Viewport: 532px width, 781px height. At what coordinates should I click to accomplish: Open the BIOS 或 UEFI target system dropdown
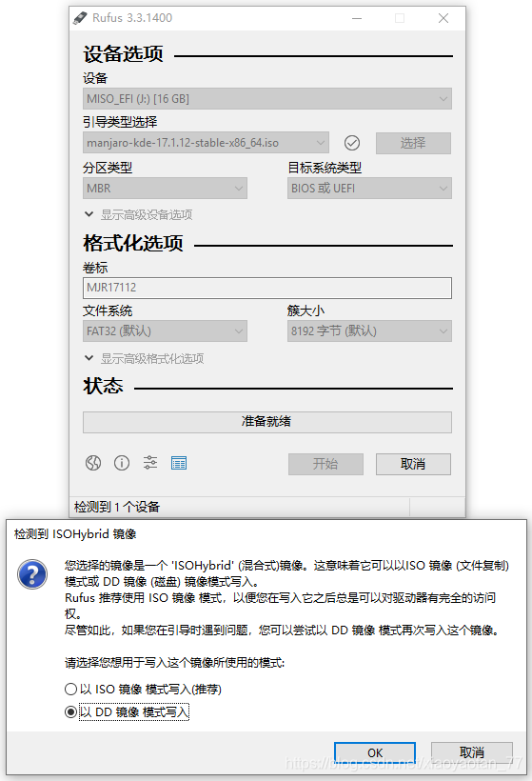[369, 189]
